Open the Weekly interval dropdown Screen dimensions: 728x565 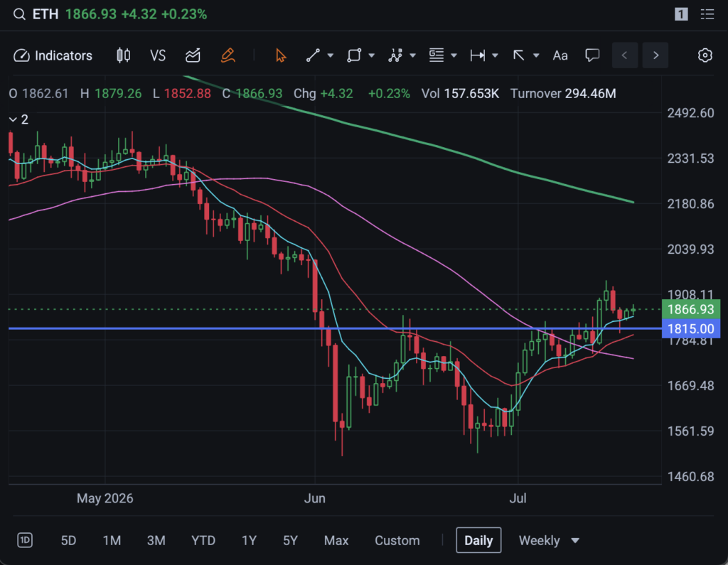point(549,540)
